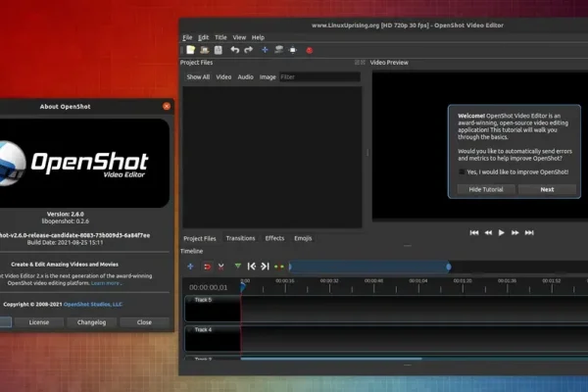The image size is (588, 392).
Task: Click Next in the tutorial popup
Action: tap(547, 189)
